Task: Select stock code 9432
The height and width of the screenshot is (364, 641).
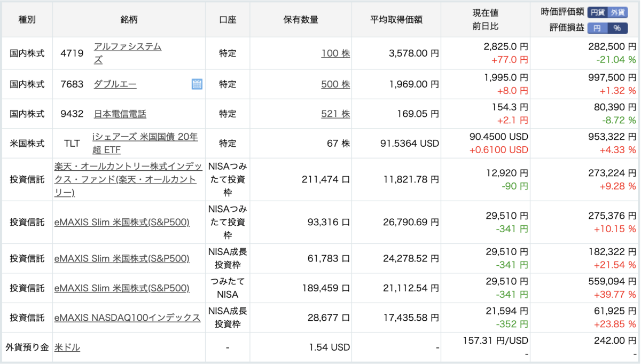Action: point(73,114)
